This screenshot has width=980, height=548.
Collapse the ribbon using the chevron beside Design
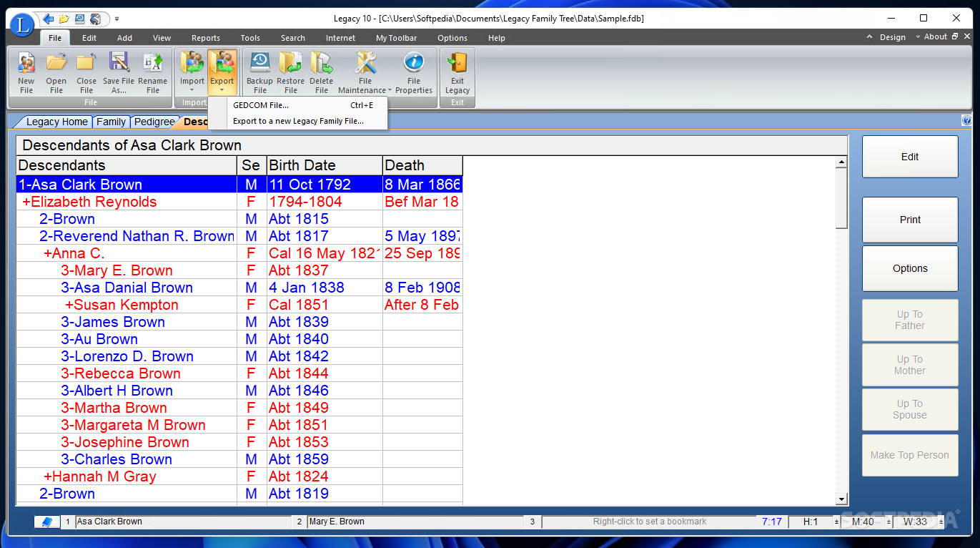point(870,37)
